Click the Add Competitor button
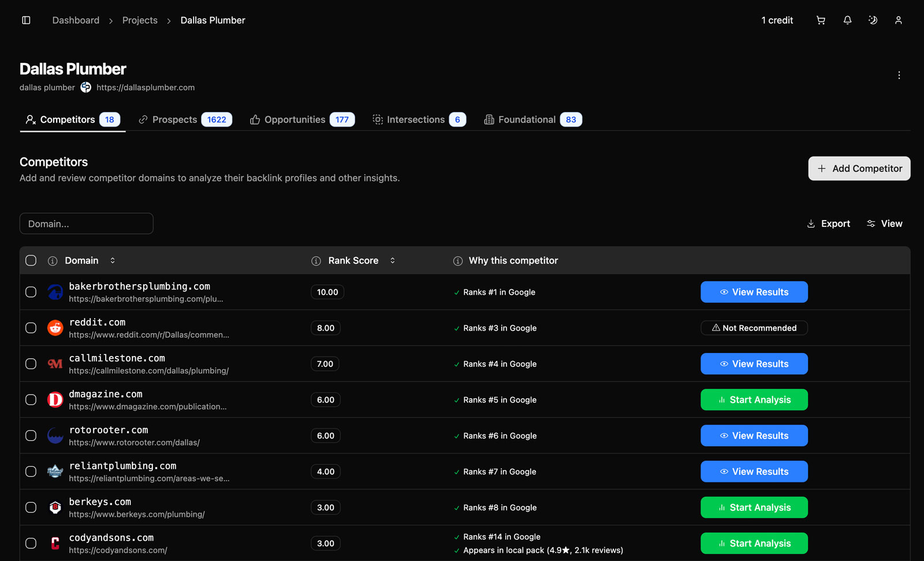This screenshot has width=924, height=561. point(859,169)
